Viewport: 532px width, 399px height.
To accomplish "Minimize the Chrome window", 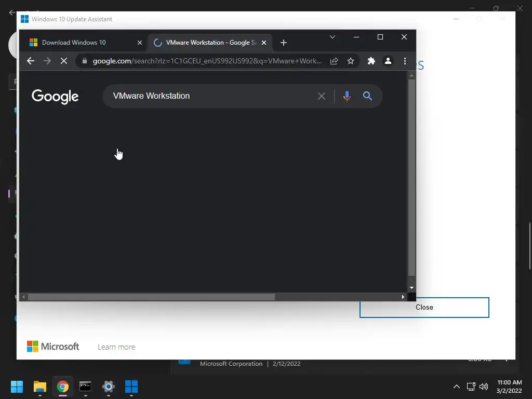I will [356, 37].
